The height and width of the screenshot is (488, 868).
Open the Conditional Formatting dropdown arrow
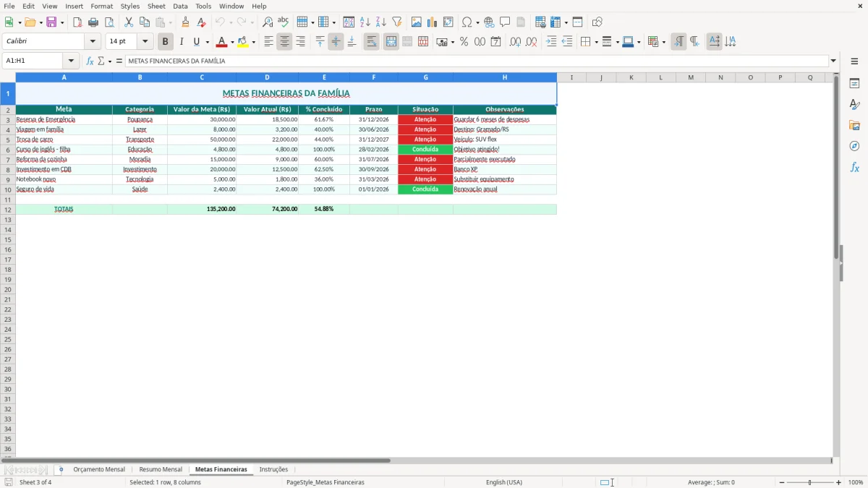click(663, 42)
